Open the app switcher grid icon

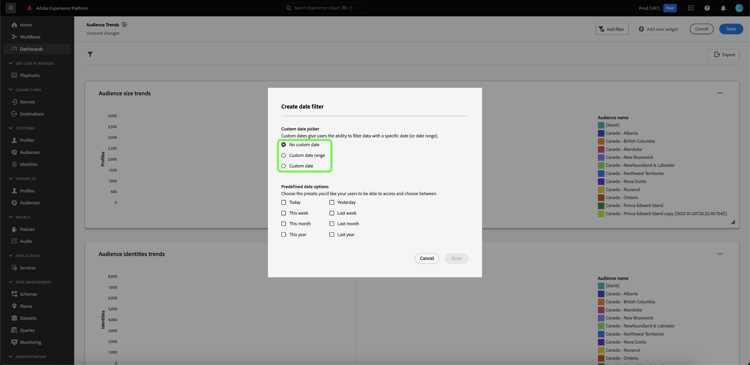coord(691,8)
